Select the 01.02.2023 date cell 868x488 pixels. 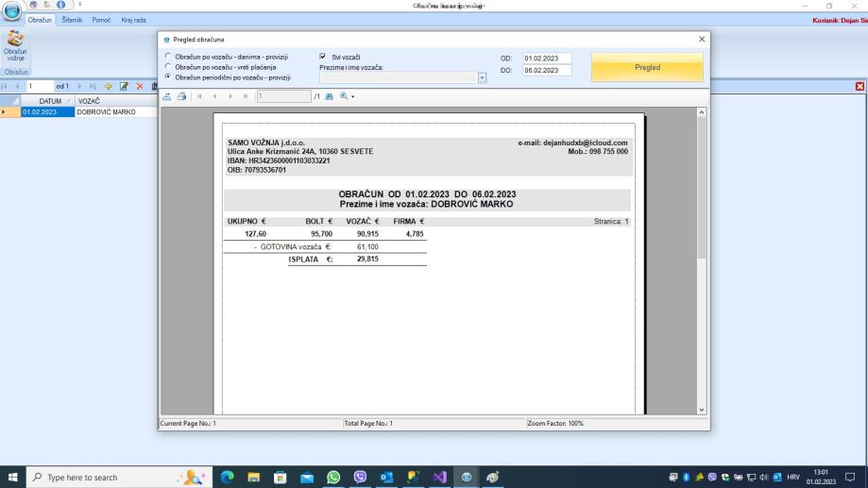(47, 111)
